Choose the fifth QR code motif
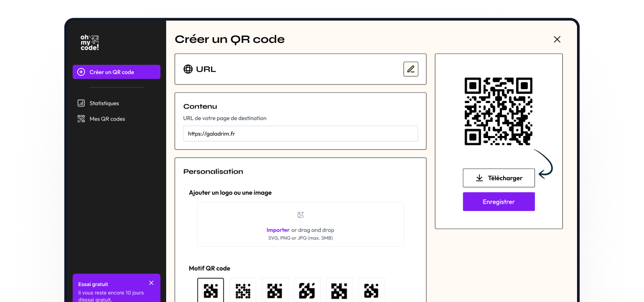Image resolution: width=644 pixels, height=302 pixels. (x=339, y=290)
